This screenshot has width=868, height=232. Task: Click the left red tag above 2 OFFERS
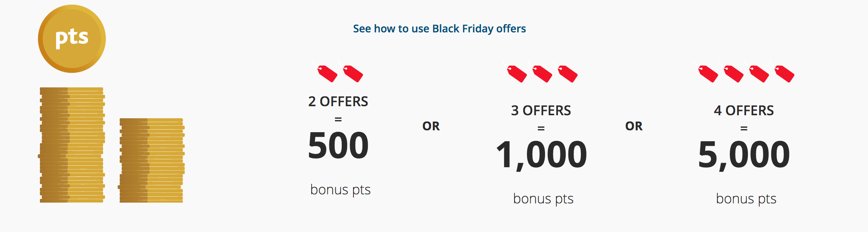326,71
